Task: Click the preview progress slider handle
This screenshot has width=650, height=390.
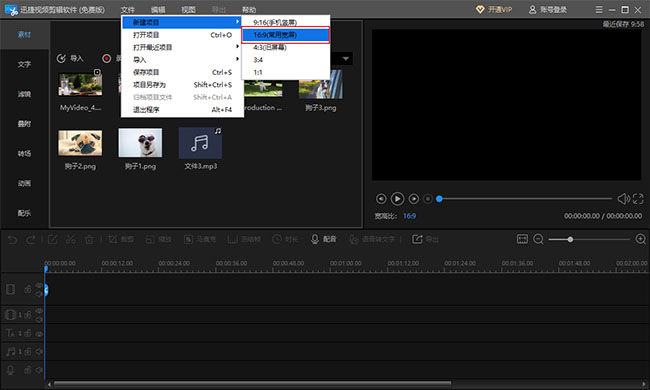Action: point(439,199)
